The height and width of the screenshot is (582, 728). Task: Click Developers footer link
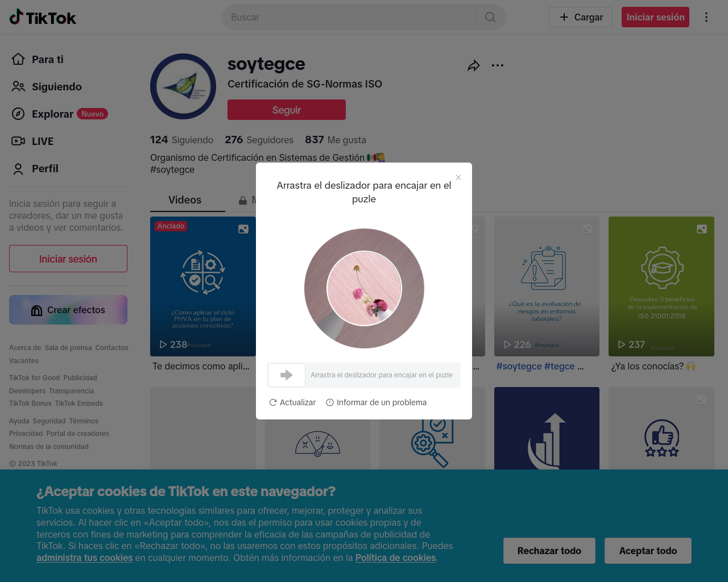(27, 391)
